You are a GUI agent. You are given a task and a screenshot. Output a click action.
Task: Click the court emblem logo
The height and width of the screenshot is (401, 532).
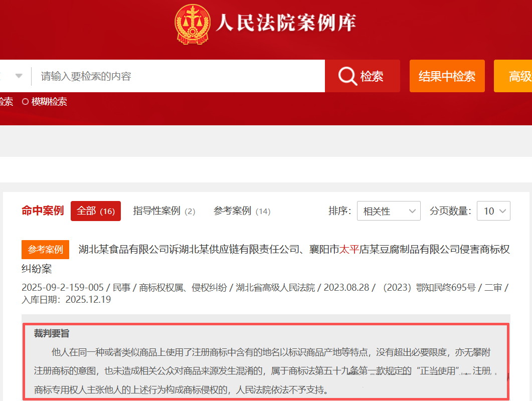tap(193, 23)
